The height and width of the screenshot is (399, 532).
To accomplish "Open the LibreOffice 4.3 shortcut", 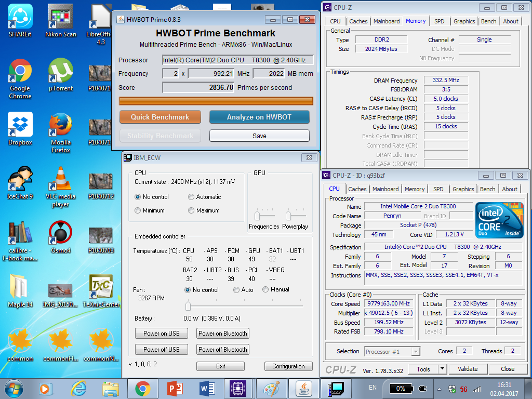I will coord(100,24).
